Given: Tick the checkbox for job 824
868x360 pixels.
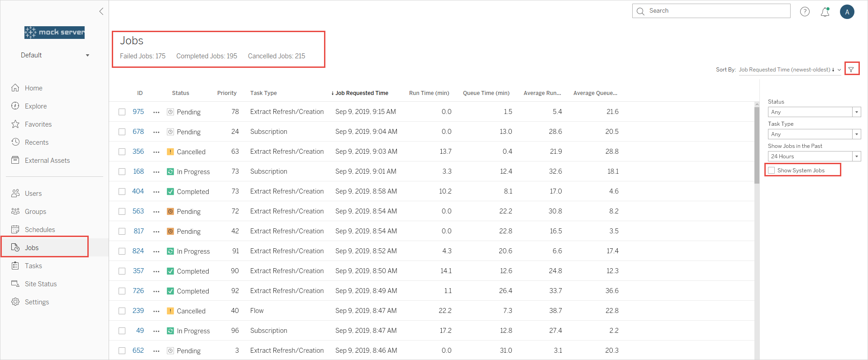Looking at the screenshot, I should point(122,251).
